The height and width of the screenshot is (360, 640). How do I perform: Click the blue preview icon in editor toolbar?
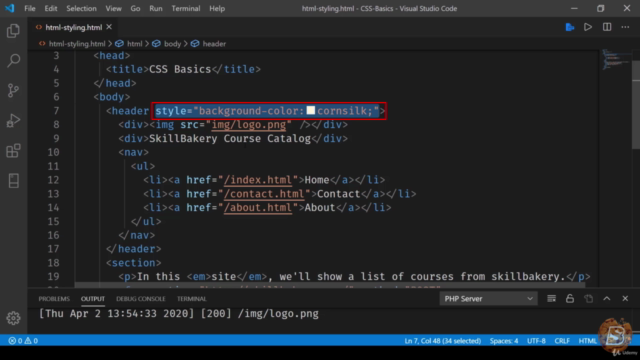570,27
